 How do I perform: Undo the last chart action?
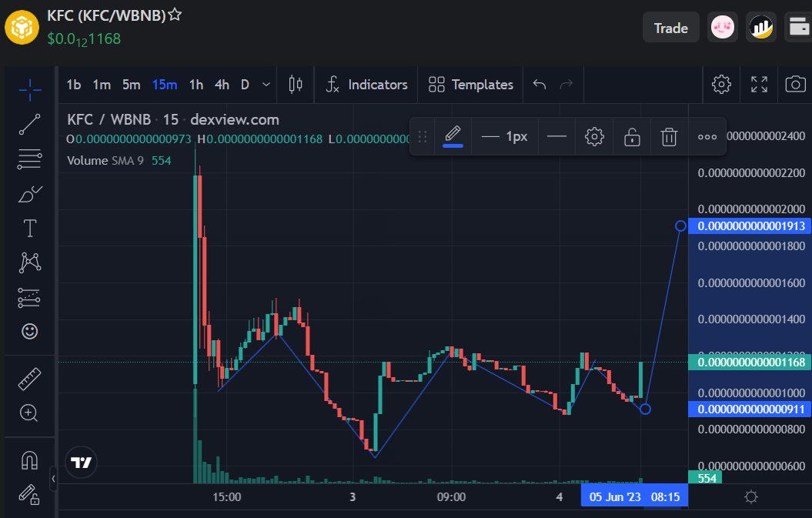pos(540,85)
